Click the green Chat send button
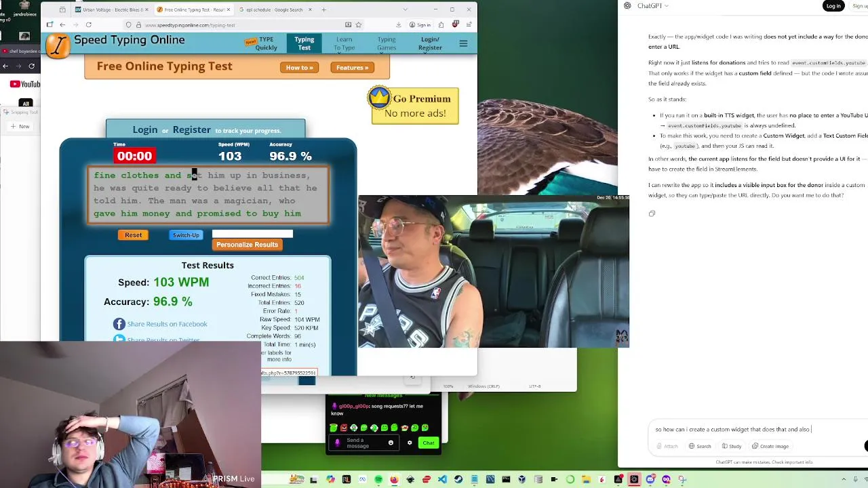 pos(429,443)
